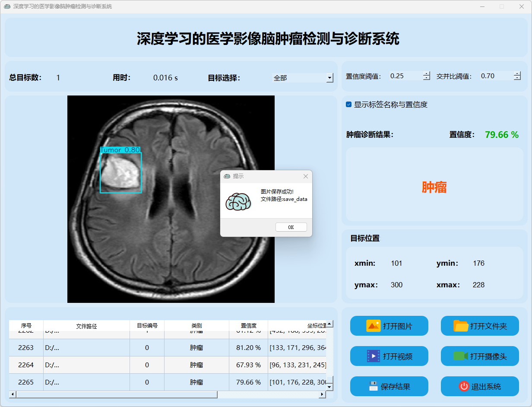
Task: Click the red power icon on 退出系统
Action: [464, 386]
